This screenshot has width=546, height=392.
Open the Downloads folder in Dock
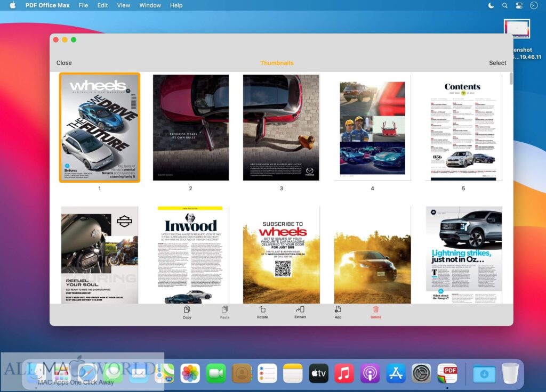pyautogui.click(x=484, y=374)
